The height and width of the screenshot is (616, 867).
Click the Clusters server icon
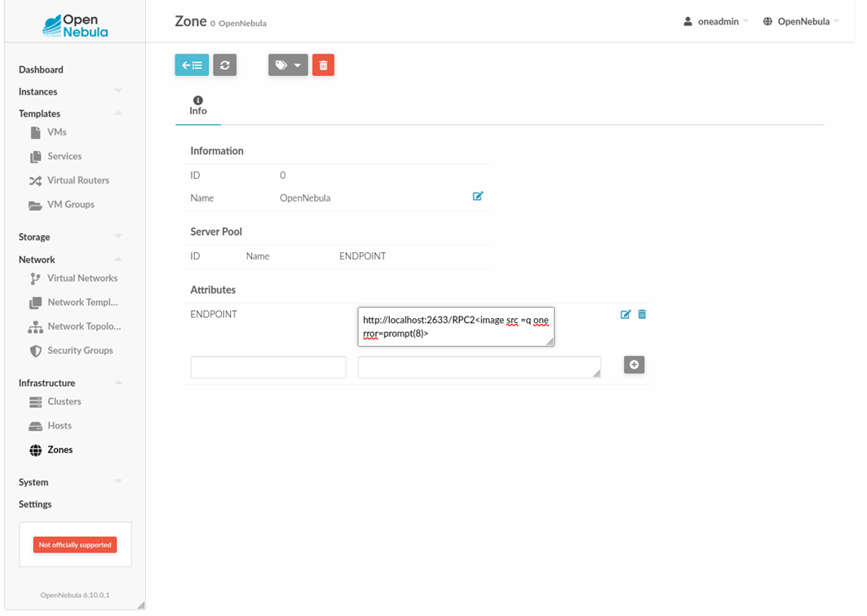35,402
